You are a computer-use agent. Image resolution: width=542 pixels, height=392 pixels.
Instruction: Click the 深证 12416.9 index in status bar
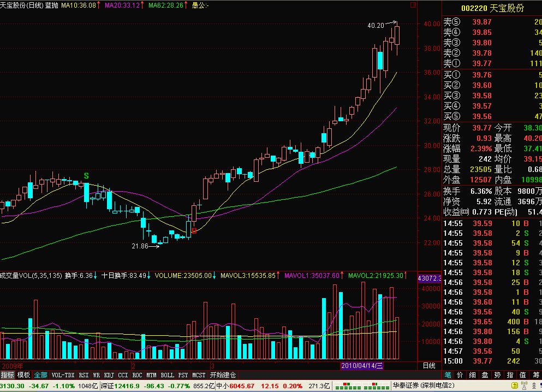120,386
